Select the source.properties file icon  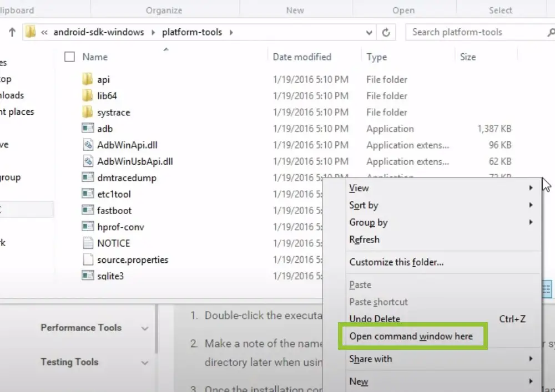click(88, 259)
